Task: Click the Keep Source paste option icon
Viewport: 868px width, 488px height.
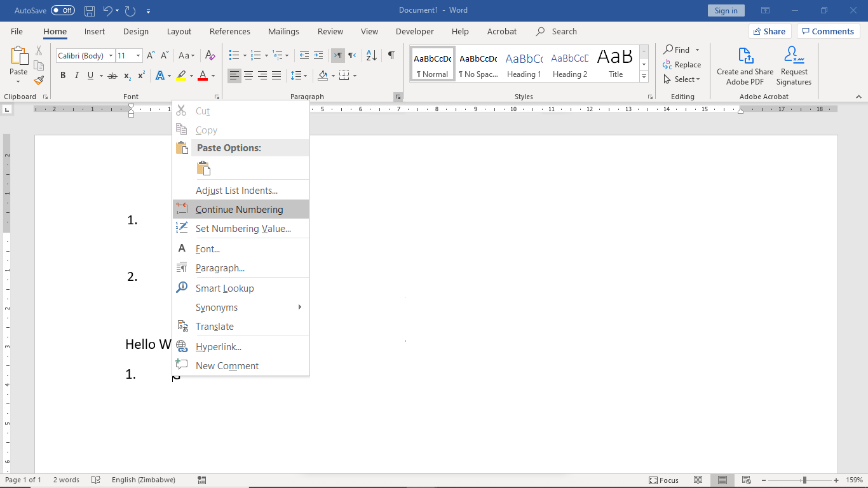Action: coord(203,168)
